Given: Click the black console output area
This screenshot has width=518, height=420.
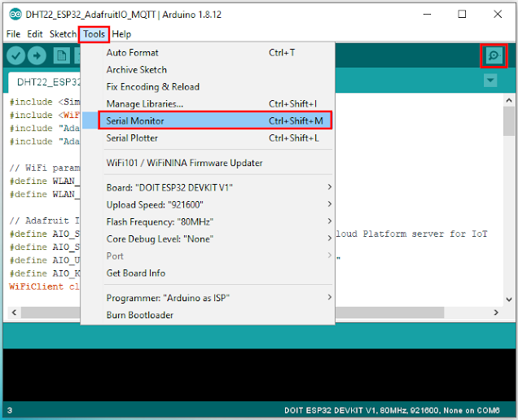Looking at the screenshot, I should click(x=259, y=374).
